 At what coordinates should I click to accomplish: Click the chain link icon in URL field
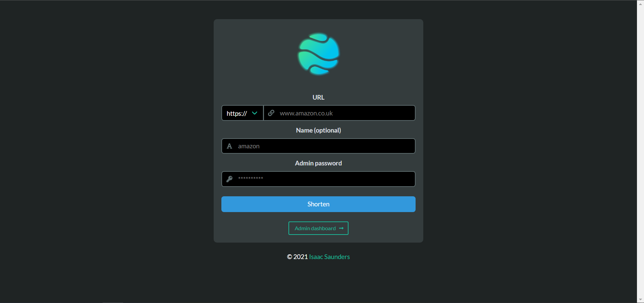tap(271, 113)
